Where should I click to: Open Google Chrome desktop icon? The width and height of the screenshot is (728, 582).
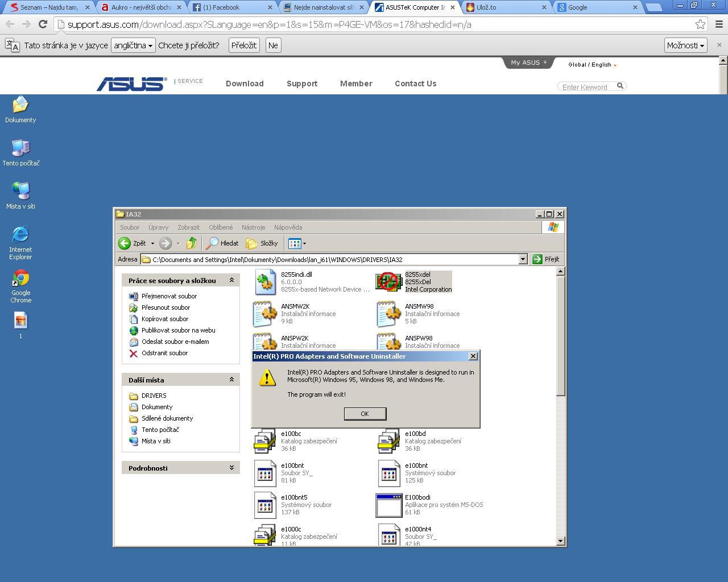(x=20, y=286)
